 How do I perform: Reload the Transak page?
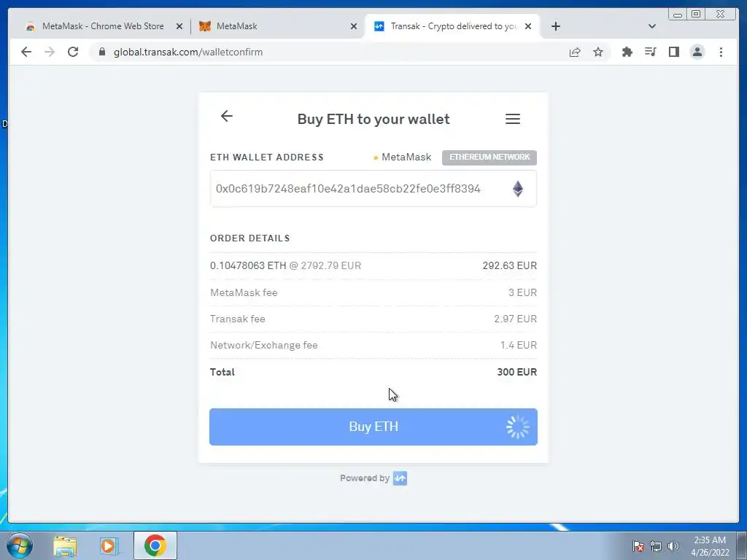(x=73, y=52)
